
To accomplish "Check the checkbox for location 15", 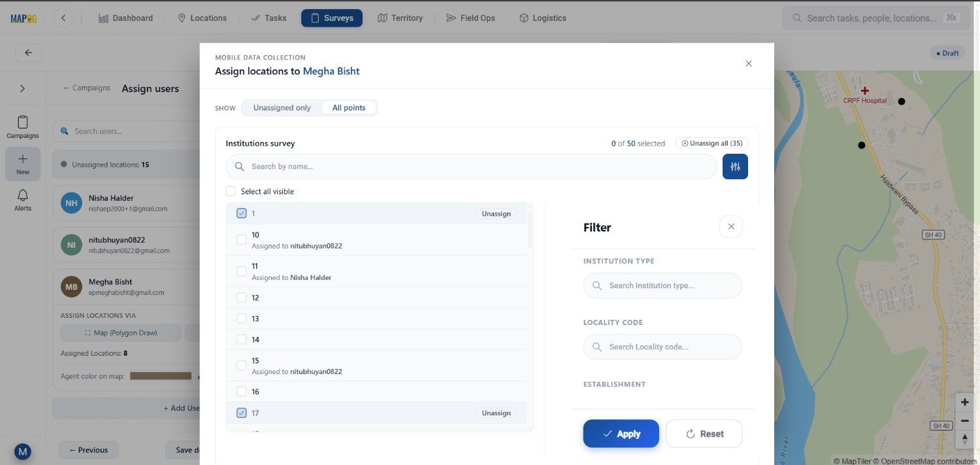I will [242, 366].
